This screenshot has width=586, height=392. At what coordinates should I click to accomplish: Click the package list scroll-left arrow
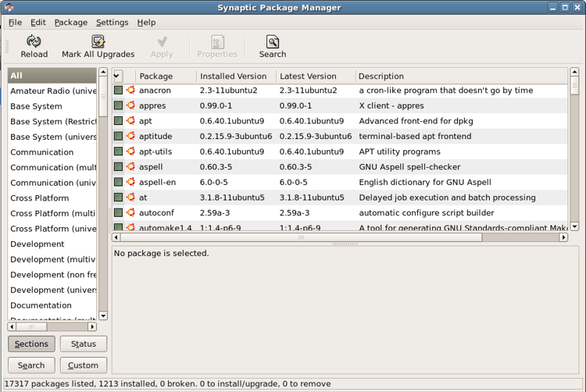(x=116, y=237)
